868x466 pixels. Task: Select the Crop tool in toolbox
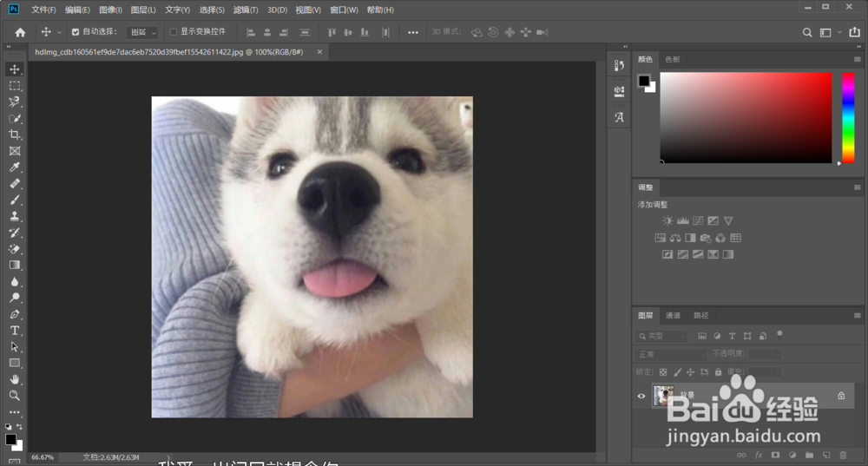coord(15,135)
